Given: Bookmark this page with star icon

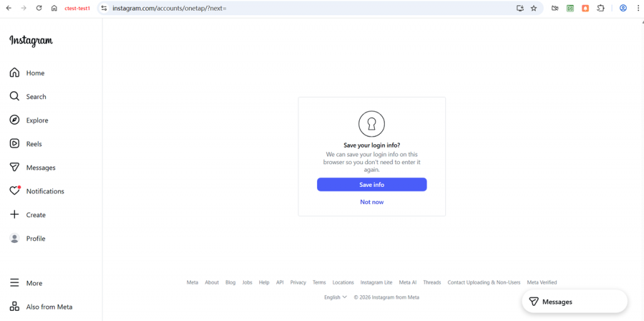Looking at the screenshot, I should tap(534, 8).
